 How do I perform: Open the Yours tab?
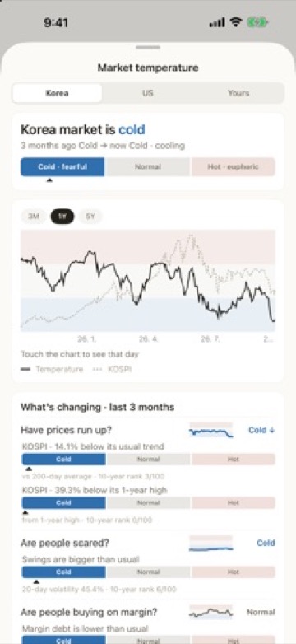coord(238,93)
